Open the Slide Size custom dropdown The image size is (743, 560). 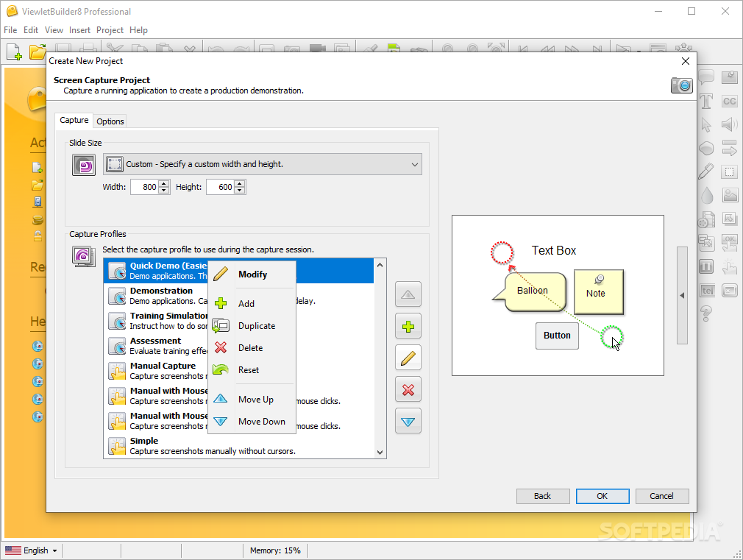pyautogui.click(x=263, y=165)
